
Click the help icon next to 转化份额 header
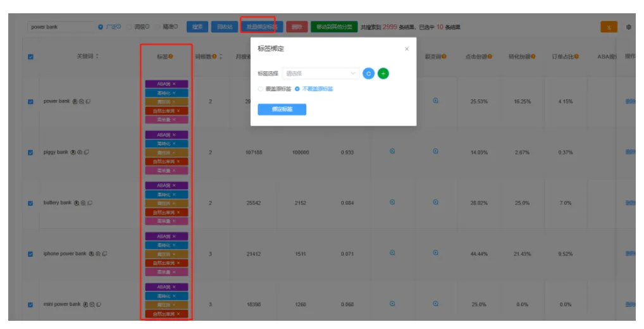(533, 57)
